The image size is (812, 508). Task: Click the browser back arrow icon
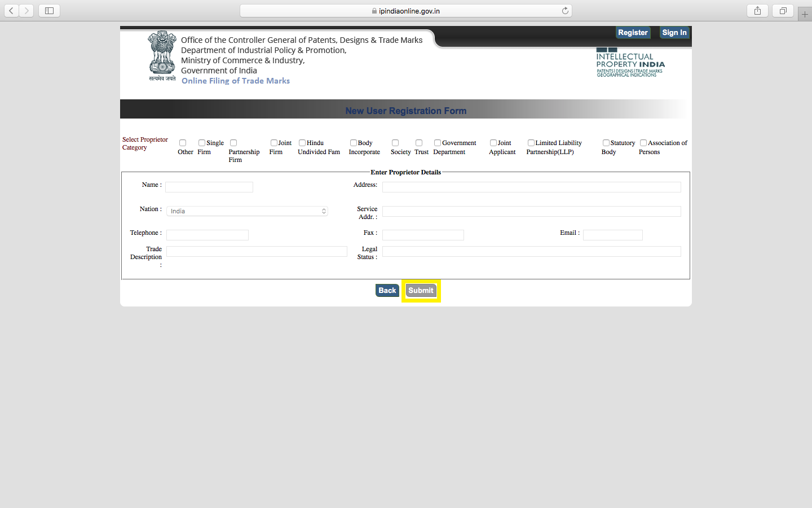[x=11, y=11]
